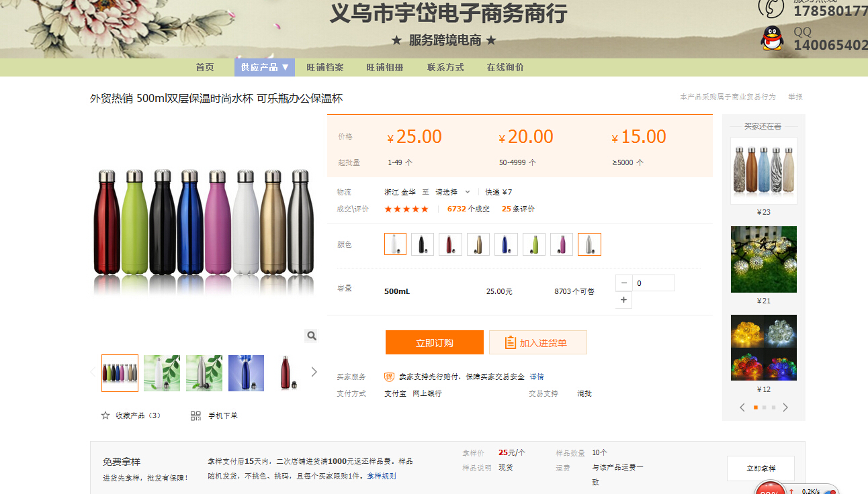Viewport: 868px width, 494px height.
Task: Go to 联系方式 navigation tab
Action: (445, 67)
